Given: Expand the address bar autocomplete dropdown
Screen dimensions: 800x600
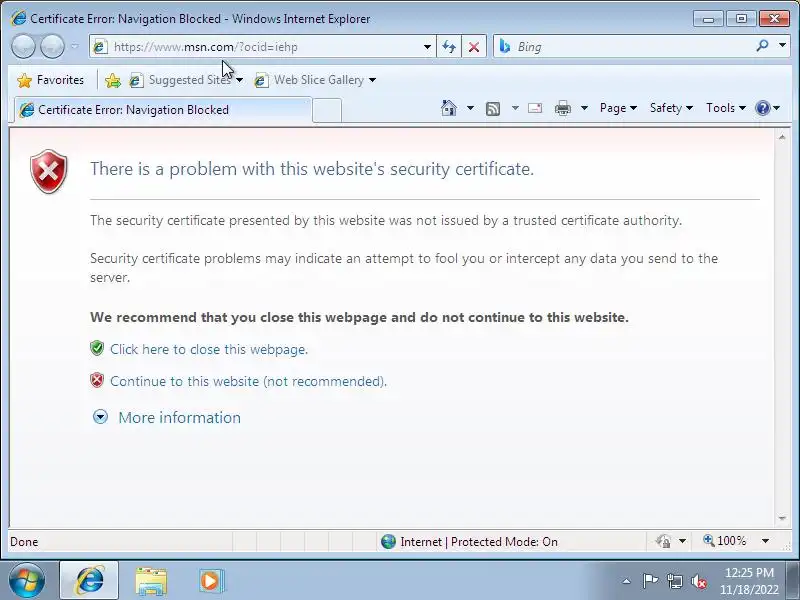Looking at the screenshot, I should tap(428, 47).
